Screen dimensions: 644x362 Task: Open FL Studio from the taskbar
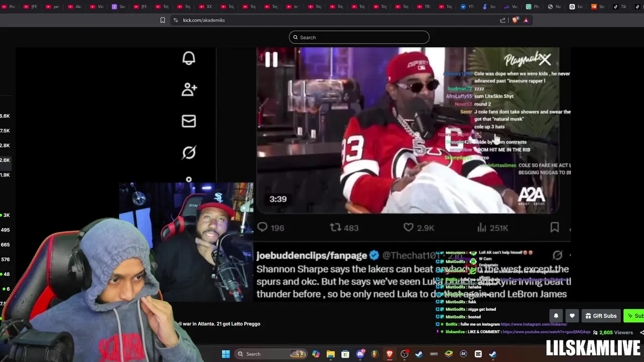[x=375, y=354]
